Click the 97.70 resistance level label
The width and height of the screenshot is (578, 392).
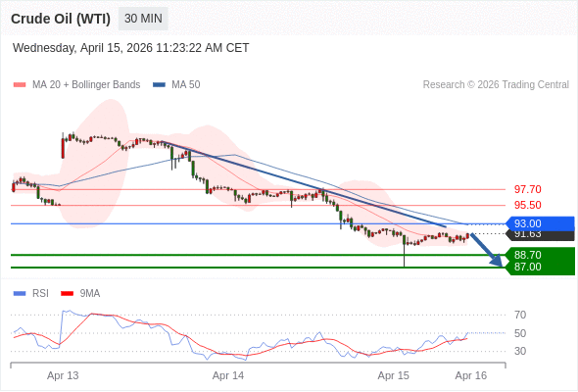tap(527, 189)
